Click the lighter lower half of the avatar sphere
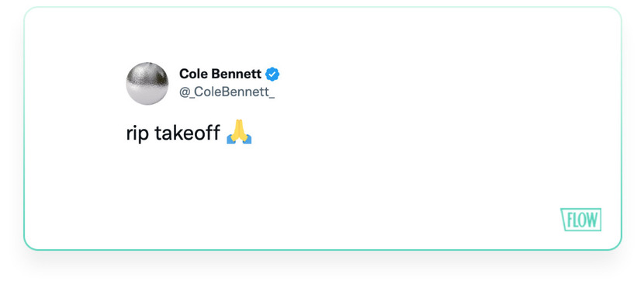 tap(147, 94)
